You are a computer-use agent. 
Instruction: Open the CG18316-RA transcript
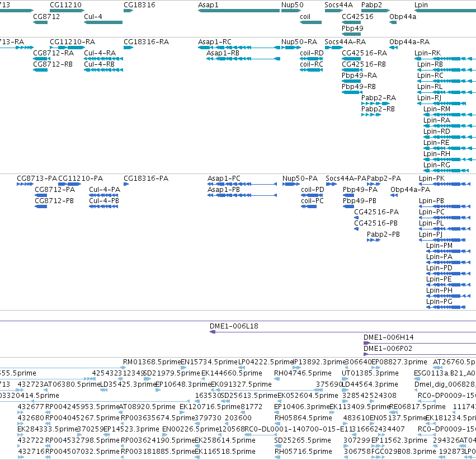(129, 48)
